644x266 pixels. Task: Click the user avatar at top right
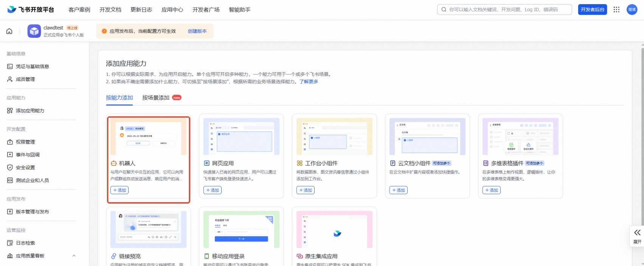[x=632, y=9]
